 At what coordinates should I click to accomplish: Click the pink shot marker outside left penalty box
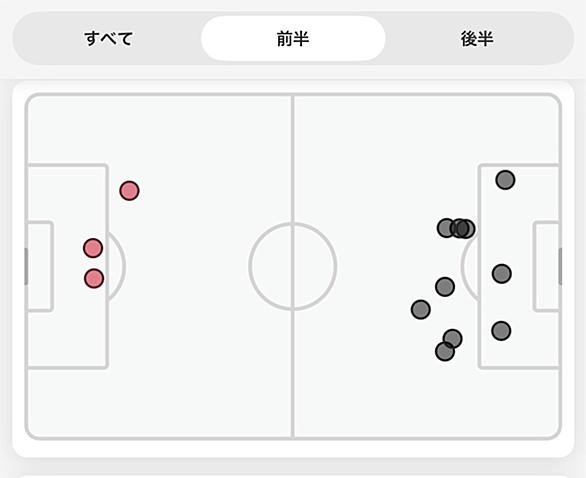pos(129,191)
